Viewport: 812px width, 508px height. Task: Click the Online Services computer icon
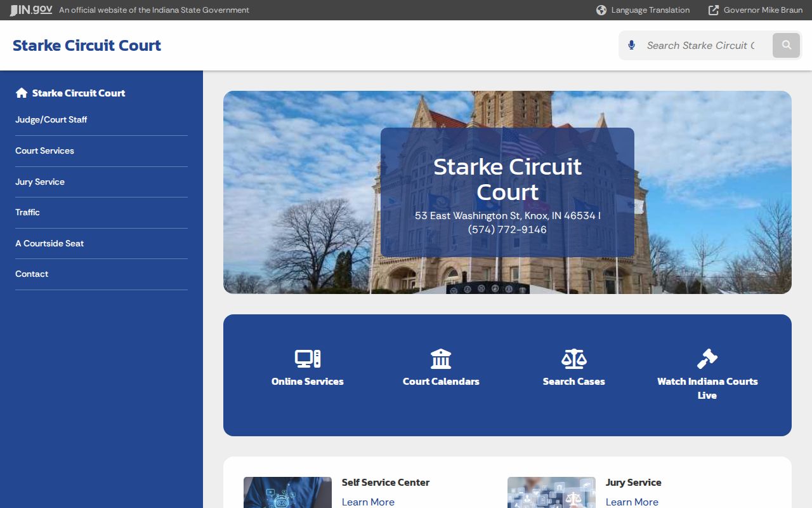(308, 359)
